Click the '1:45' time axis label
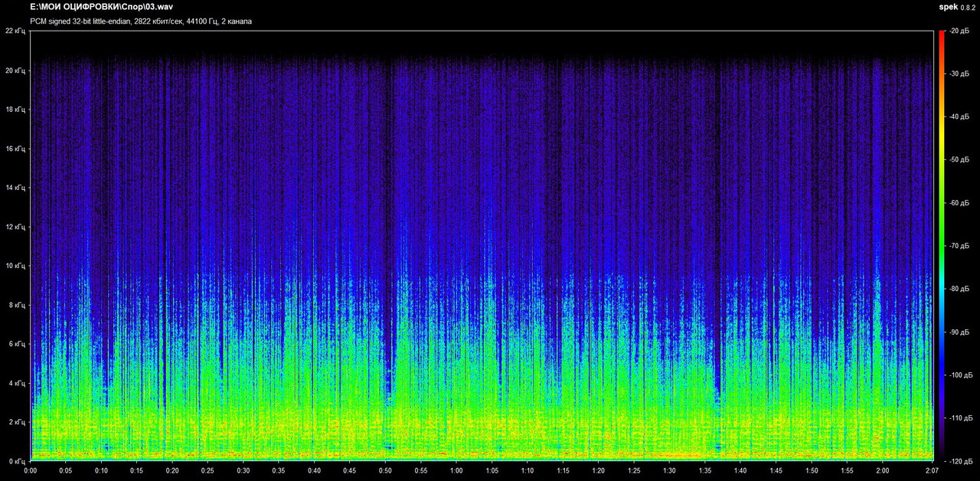Image resolution: width=980 pixels, height=481 pixels. [776, 471]
